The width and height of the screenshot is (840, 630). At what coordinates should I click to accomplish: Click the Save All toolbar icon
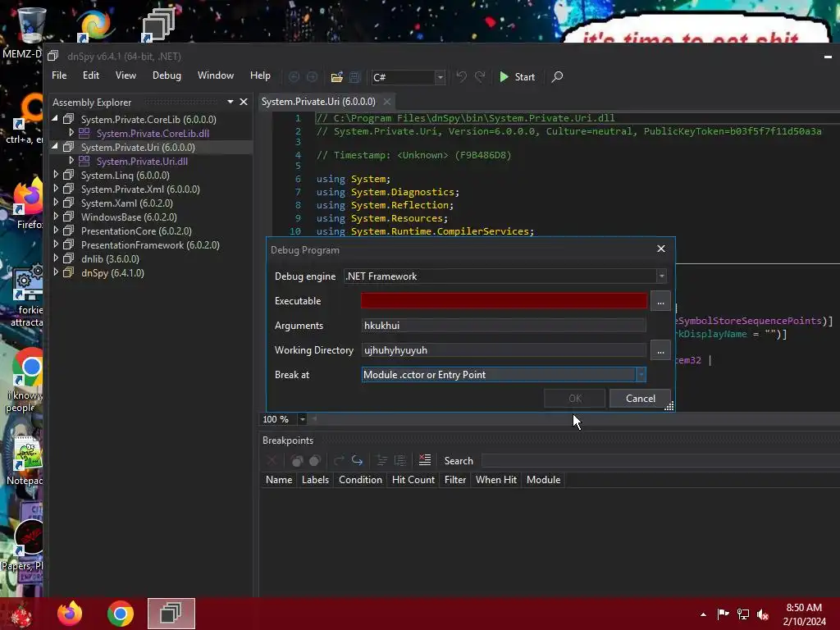tap(354, 77)
